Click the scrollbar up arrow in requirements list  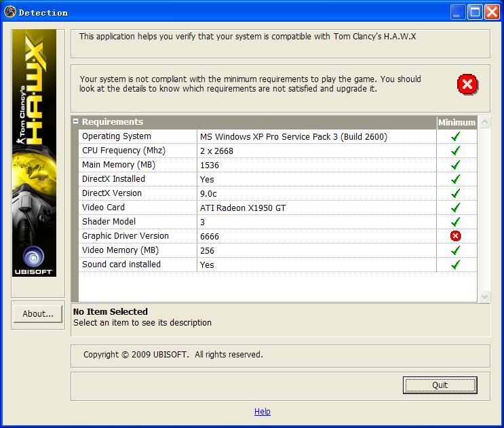pyautogui.click(x=484, y=122)
